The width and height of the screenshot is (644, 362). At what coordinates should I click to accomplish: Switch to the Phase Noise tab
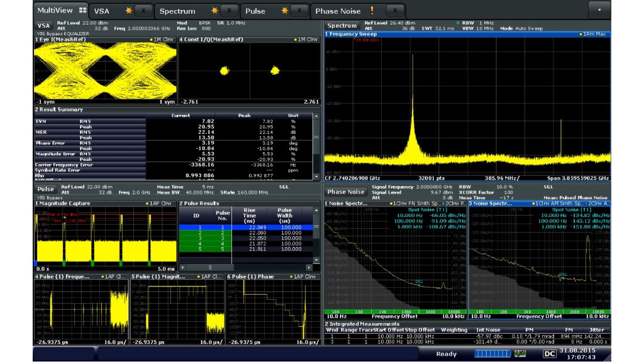click(x=338, y=11)
